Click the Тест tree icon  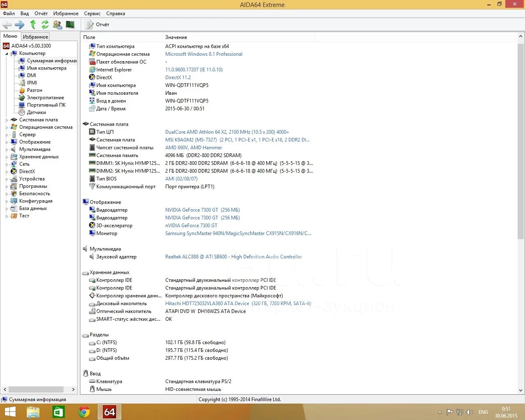point(14,216)
